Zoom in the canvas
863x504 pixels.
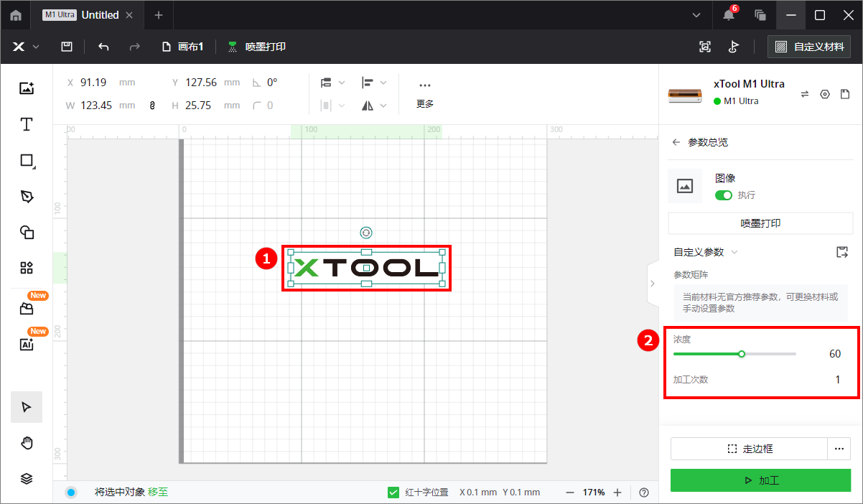pyautogui.click(x=617, y=493)
